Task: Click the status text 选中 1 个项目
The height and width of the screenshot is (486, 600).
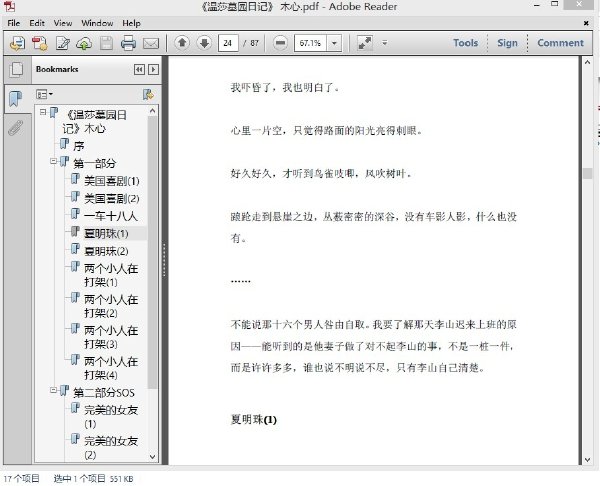Action: (x=80, y=478)
